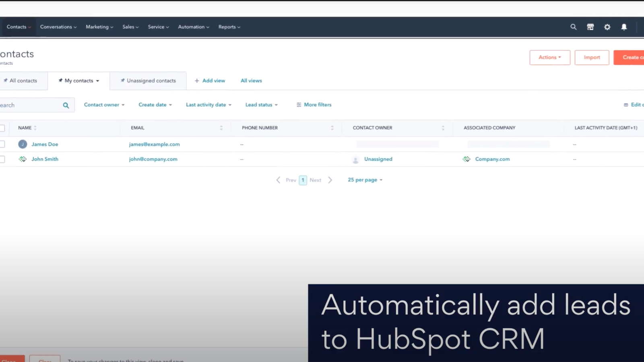
Task: Check the checkbox on John Smith's row
Action: (2, 159)
